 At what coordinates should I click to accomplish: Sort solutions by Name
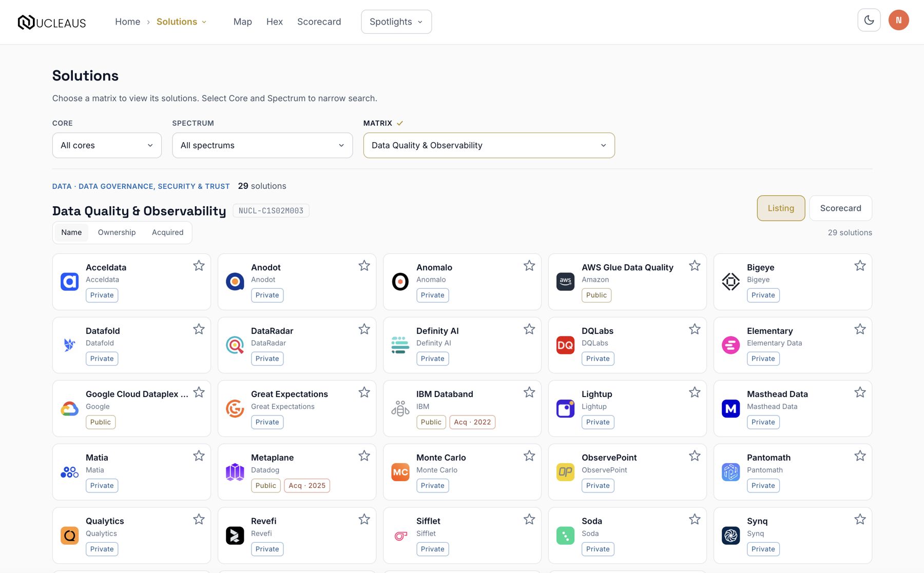pyautogui.click(x=71, y=233)
